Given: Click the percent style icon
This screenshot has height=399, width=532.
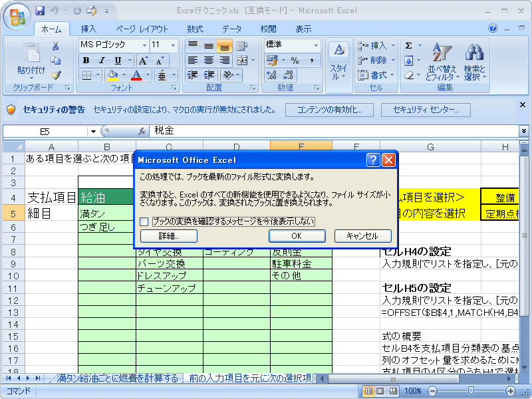Looking at the screenshot, I should [295, 61].
